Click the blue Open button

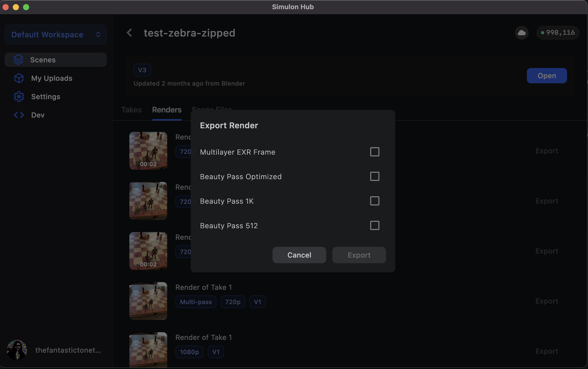coord(547,76)
